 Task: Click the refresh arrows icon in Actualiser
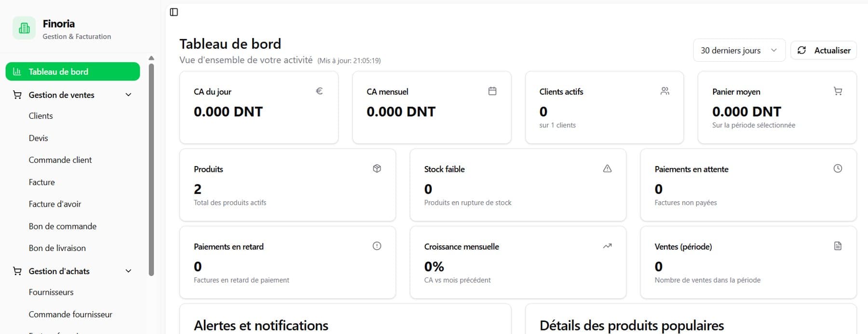801,50
